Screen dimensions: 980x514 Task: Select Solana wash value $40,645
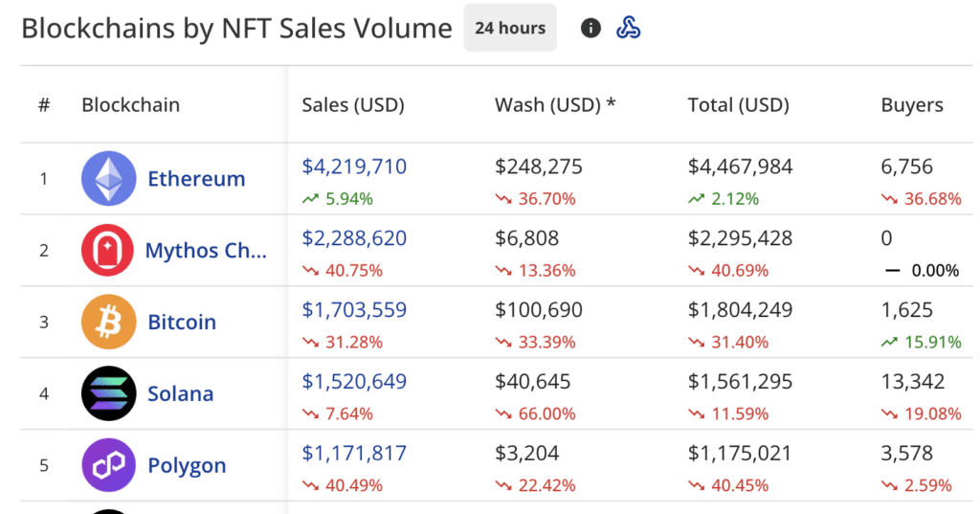(x=533, y=381)
